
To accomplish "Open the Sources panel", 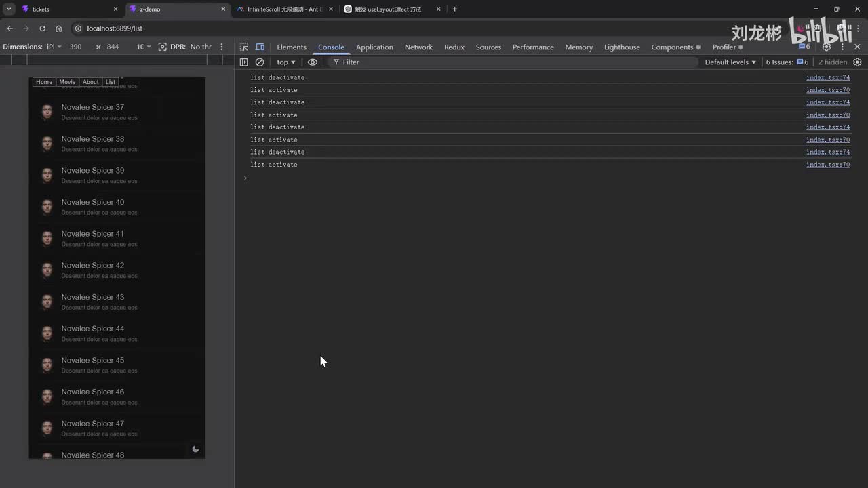I will (488, 47).
